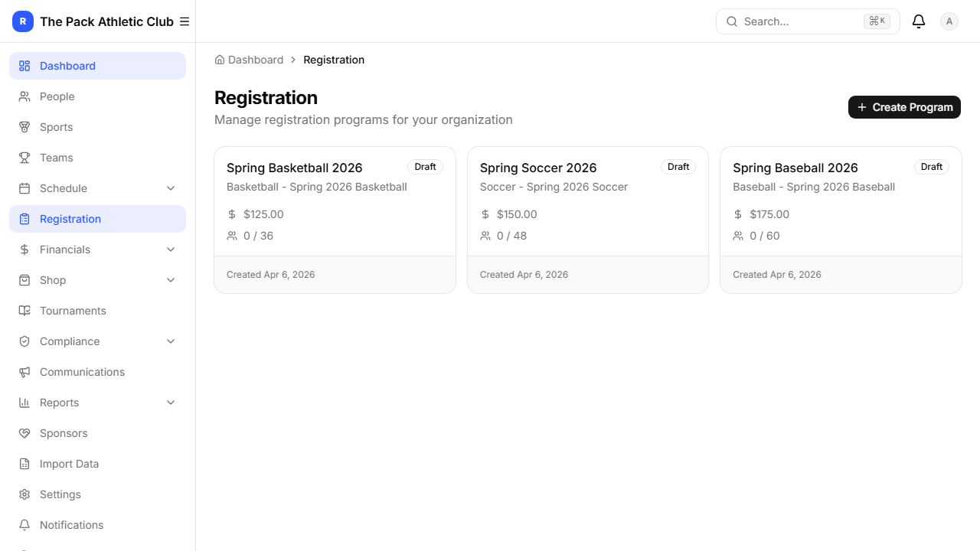Viewport: 980px width, 551px height.
Task: Expand the Financials submenu chevron
Action: click(x=171, y=249)
